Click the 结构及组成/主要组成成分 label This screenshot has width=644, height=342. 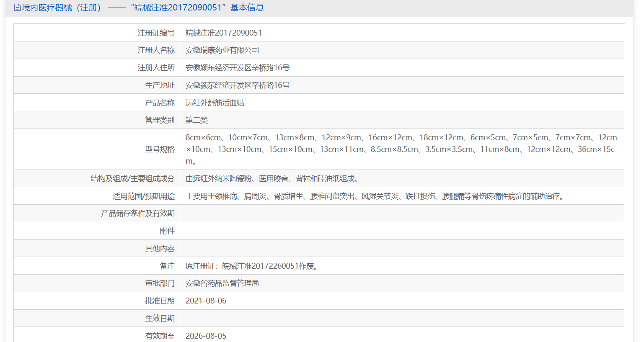[x=132, y=179]
